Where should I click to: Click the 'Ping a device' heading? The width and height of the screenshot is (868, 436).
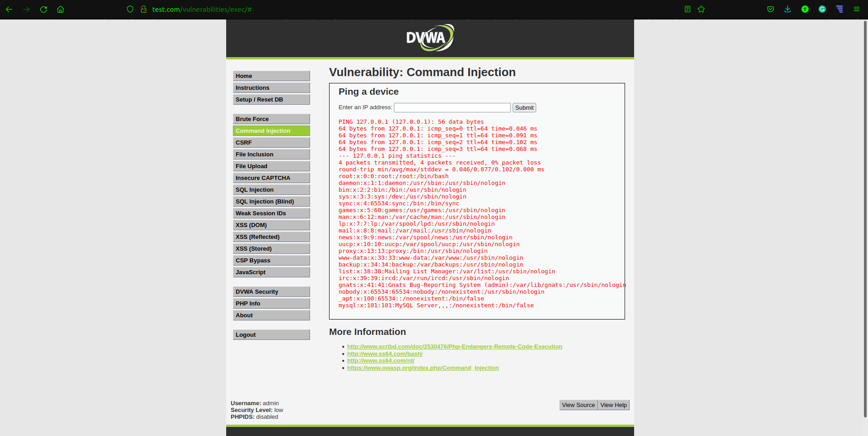[x=369, y=92]
